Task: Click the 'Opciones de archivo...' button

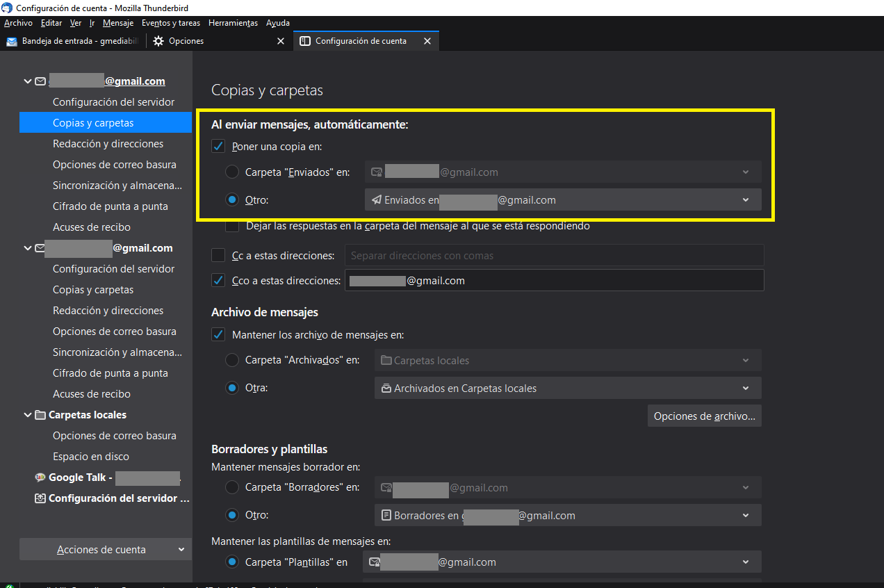Action: click(704, 416)
